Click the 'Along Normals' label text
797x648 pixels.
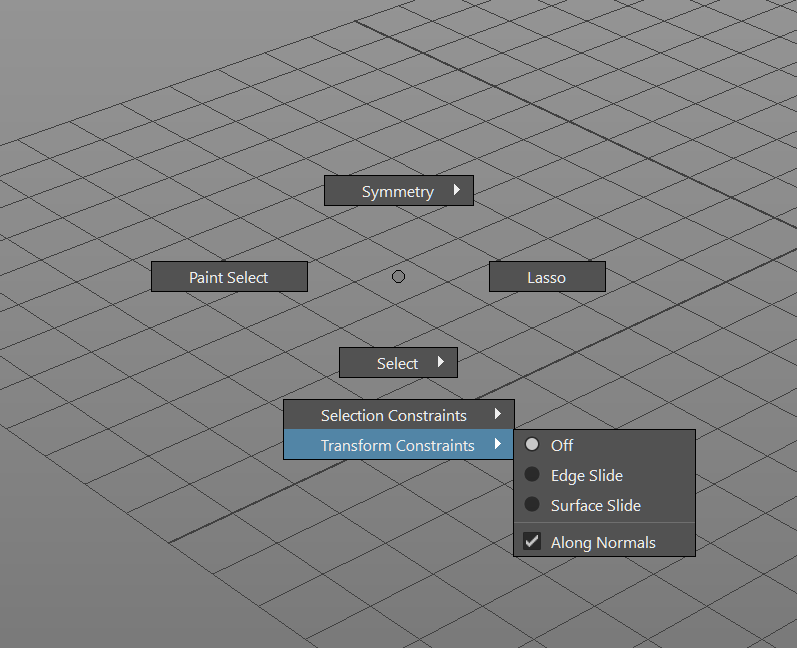[603, 542]
